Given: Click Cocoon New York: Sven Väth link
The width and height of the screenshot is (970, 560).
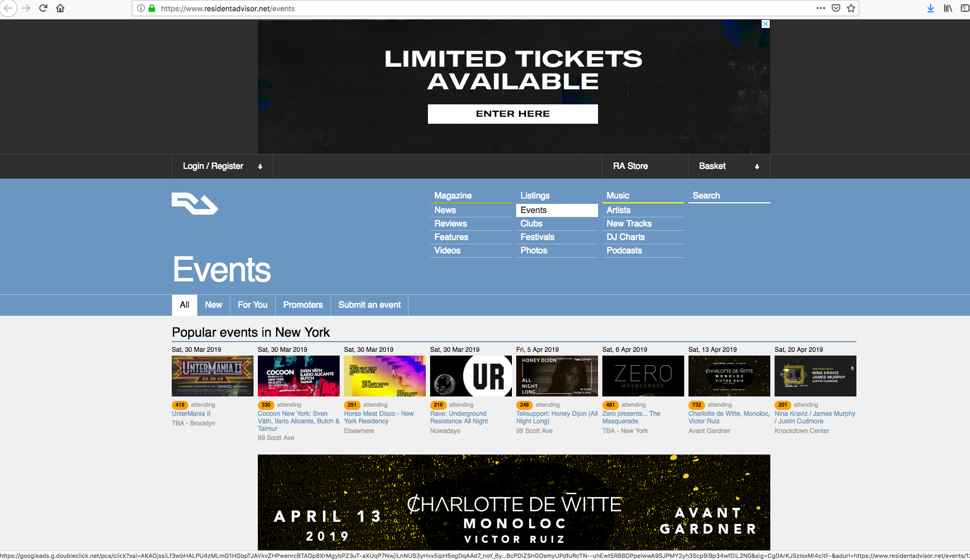Looking at the screenshot, I should (298, 421).
